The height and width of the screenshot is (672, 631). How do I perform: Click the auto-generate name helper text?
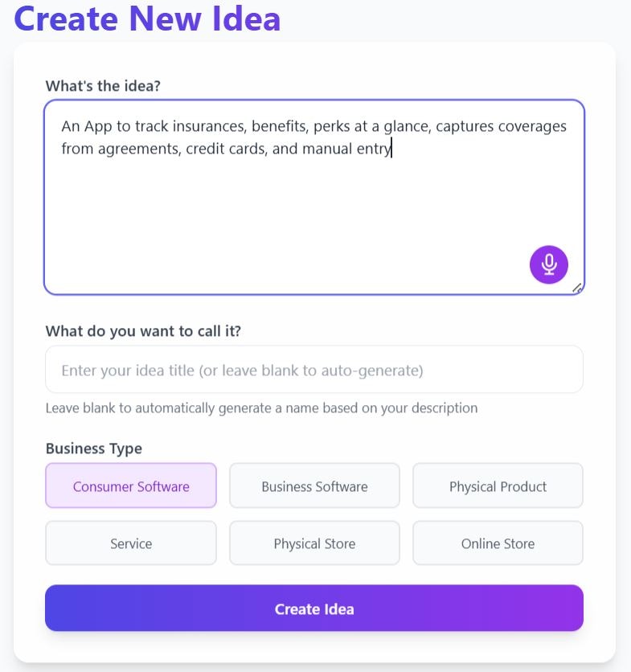pos(261,408)
